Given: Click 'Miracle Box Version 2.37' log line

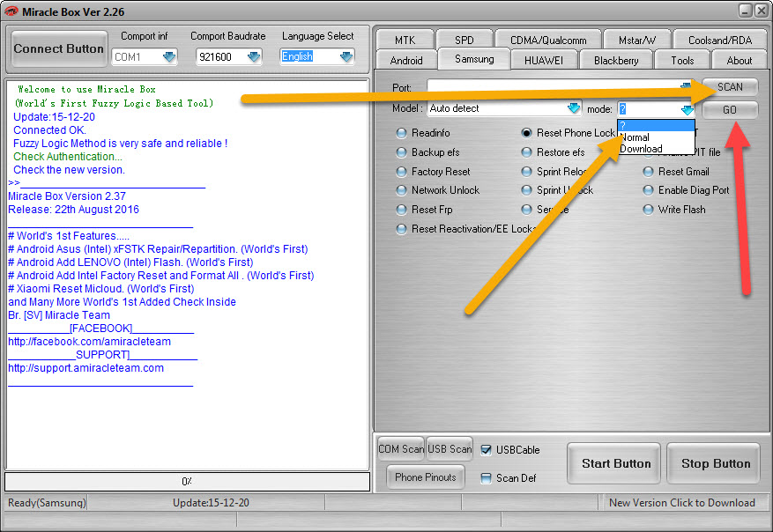Looking at the screenshot, I should pos(67,196).
